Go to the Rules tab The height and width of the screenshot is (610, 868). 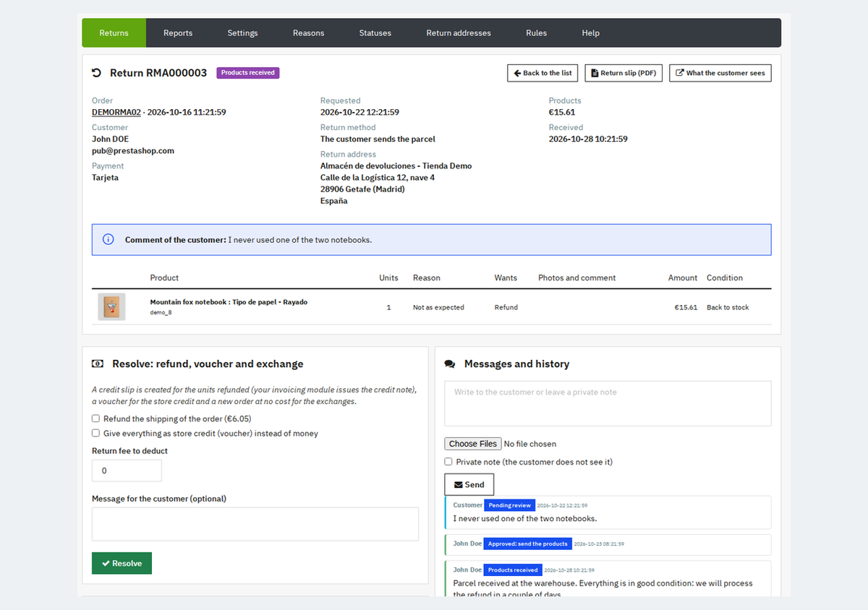point(536,33)
